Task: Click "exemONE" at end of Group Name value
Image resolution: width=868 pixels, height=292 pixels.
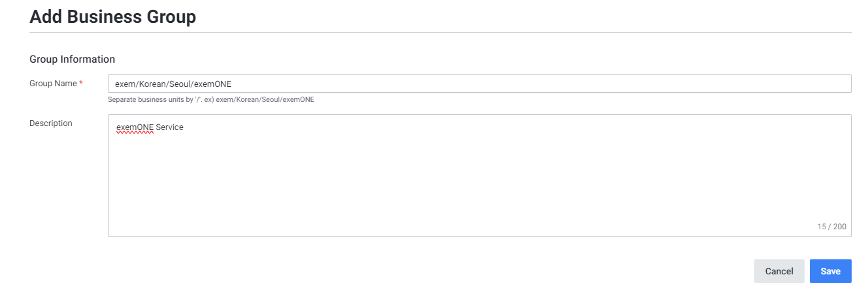Action: (216, 84)
